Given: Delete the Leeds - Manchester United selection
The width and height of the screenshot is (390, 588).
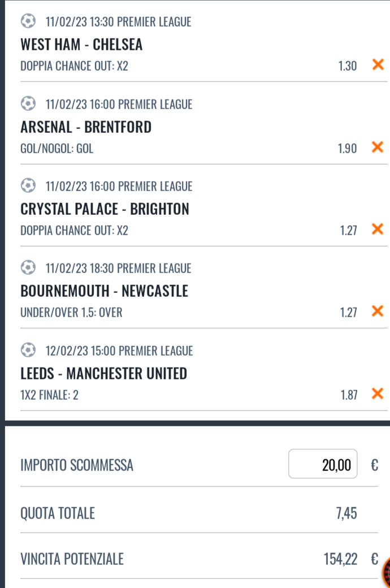Looking at the screenshot, I should point(377,394).
